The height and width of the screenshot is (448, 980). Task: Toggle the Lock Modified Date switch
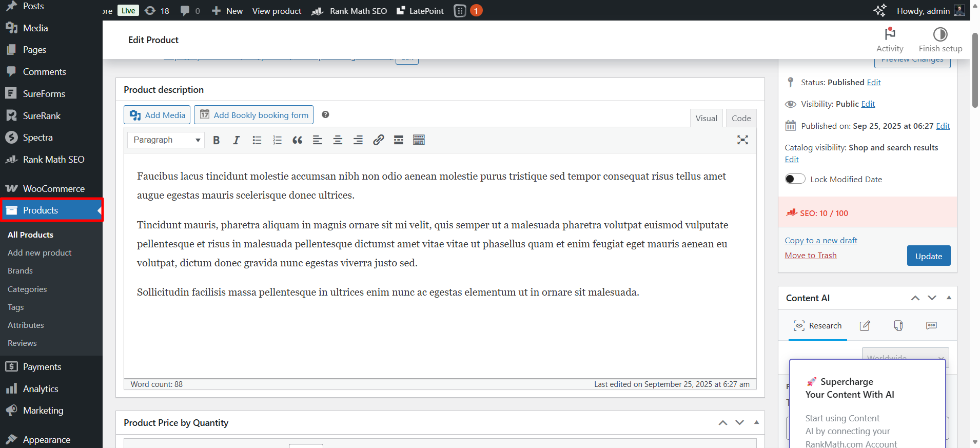point(795,179)
